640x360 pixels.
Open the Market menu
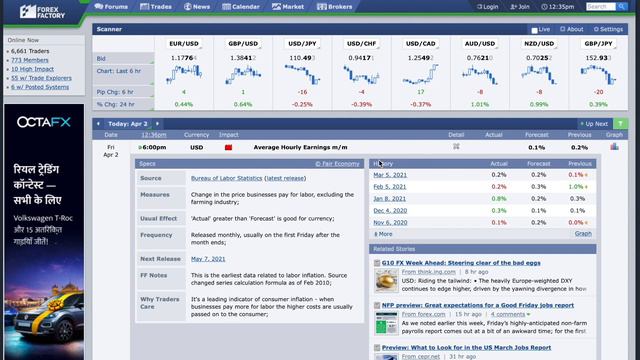click(x=288, y=7)
